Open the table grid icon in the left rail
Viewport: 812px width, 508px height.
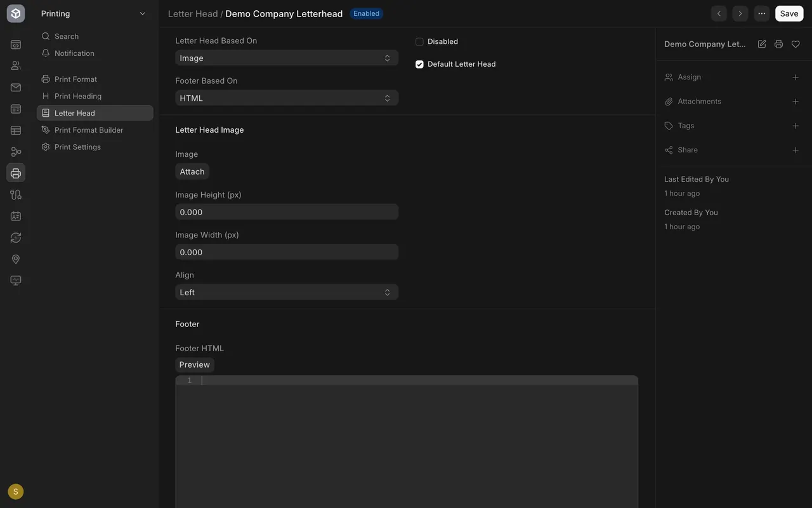16,130
